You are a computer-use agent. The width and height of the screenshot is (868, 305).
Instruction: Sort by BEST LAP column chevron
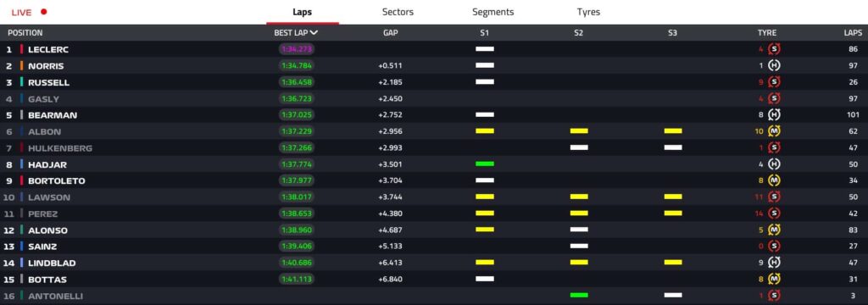[314, 33]
